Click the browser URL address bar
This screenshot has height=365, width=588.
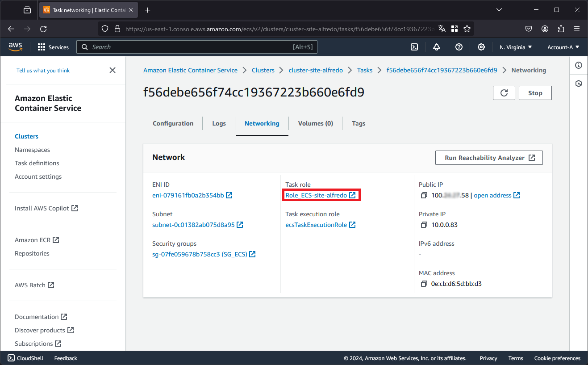click(x=279, y=29)
